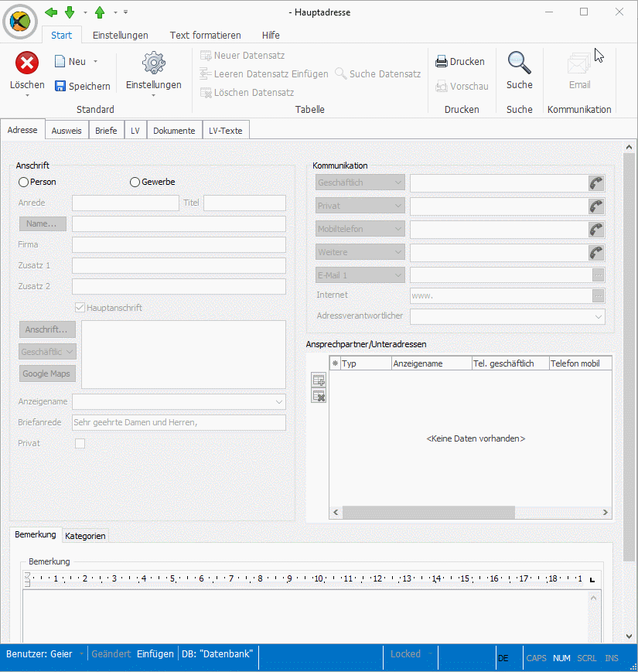Toggle the Hauptanschrift checkbox
The image size is (638, 672).
pos(80,307)
